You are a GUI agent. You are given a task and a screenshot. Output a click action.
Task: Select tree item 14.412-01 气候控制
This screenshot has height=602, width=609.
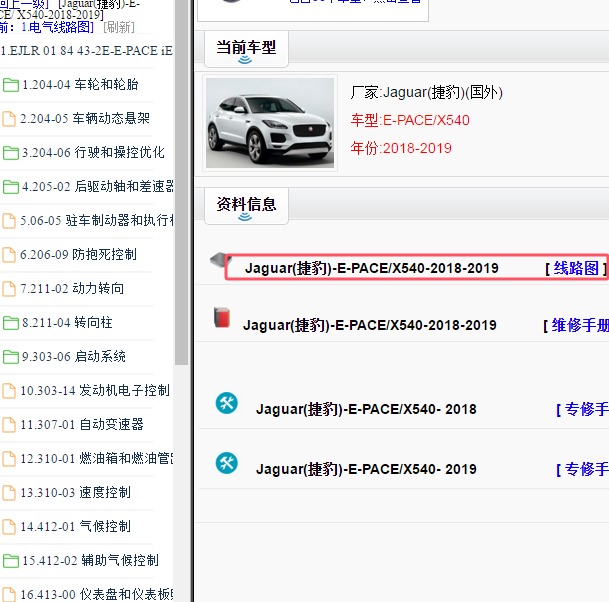tap(75, 527)
